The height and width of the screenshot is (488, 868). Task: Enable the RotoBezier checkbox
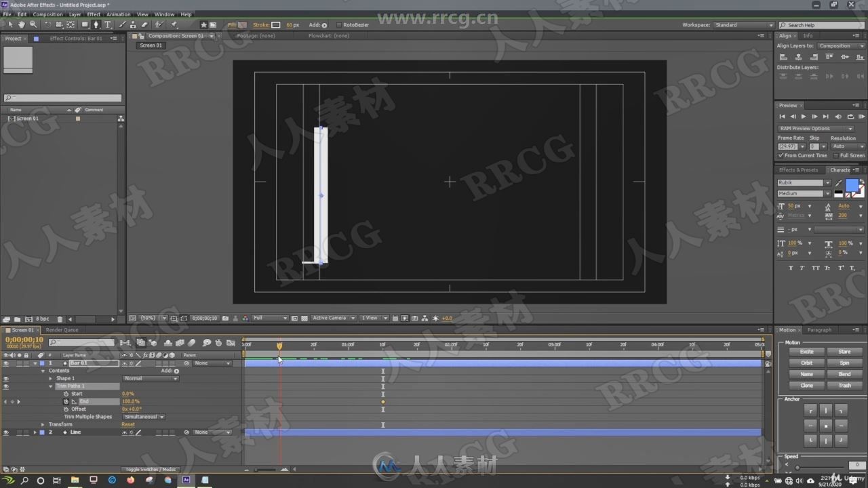(338, 25)
